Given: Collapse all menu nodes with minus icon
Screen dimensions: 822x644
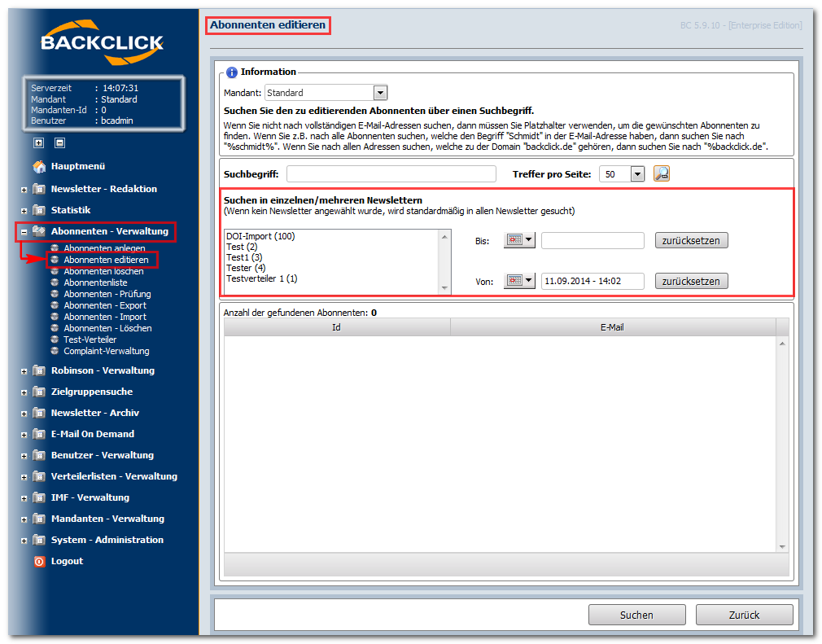Looking at the screenshot, I should click(59, 142).
